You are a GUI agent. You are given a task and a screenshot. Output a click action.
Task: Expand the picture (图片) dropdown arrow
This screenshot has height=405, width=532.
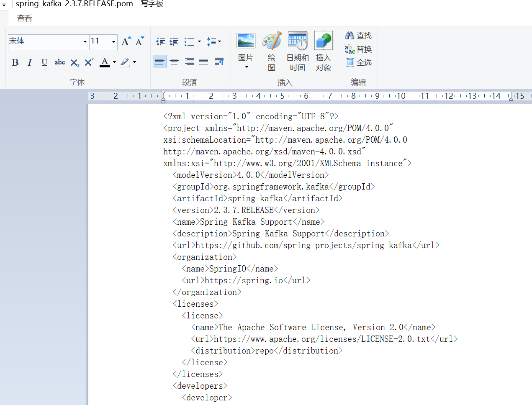246,67
